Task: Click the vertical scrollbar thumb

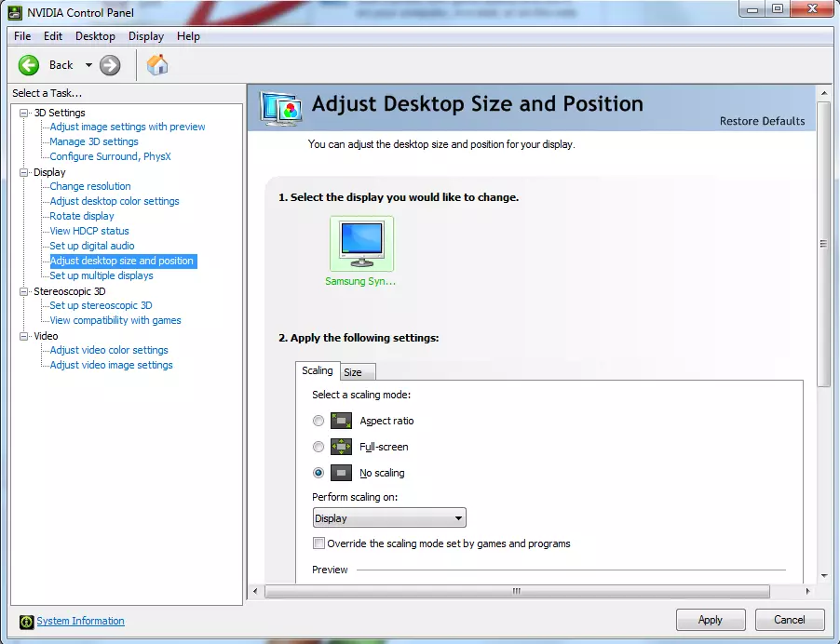Action: pos(823,244)
